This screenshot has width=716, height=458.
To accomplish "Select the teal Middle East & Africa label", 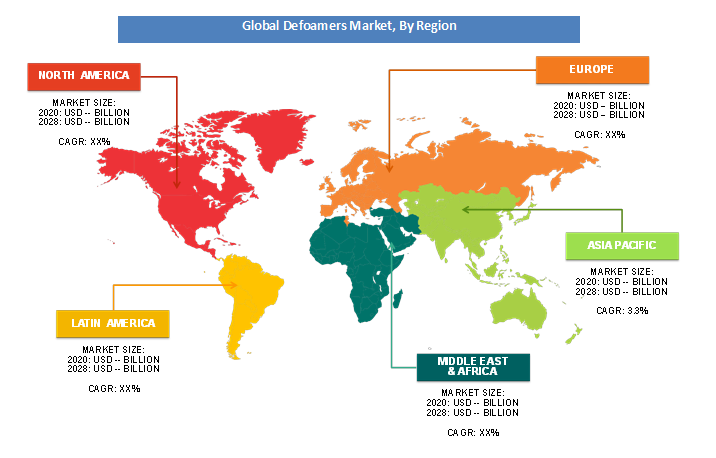I will (x=474, y=367).
